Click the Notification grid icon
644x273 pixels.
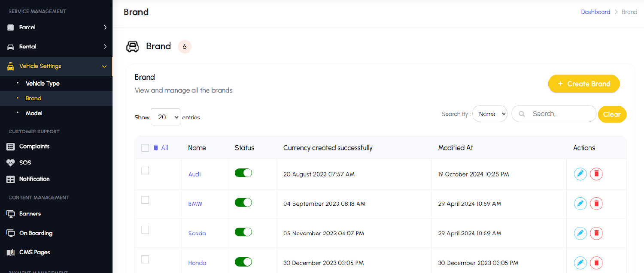click(11, 179)
